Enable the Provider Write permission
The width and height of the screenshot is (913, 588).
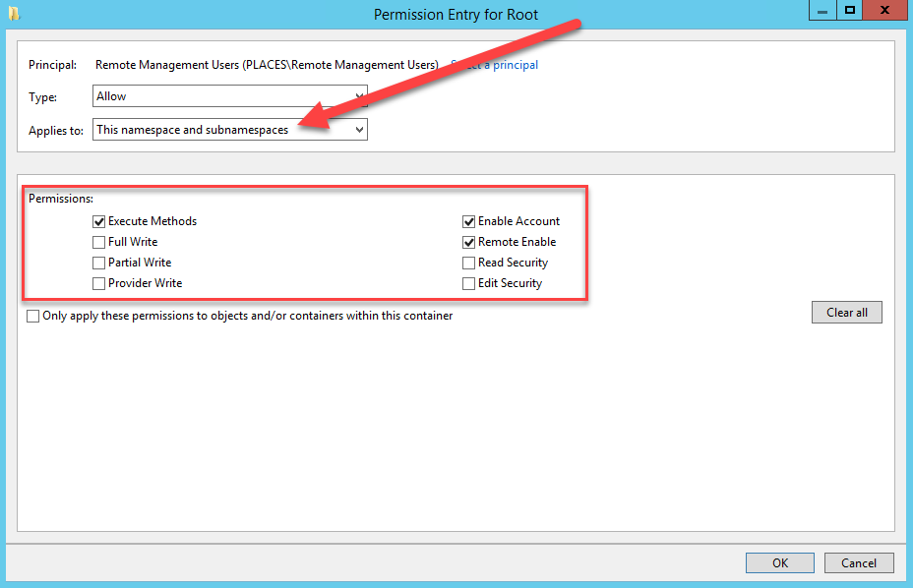click(x=98, y=282)
